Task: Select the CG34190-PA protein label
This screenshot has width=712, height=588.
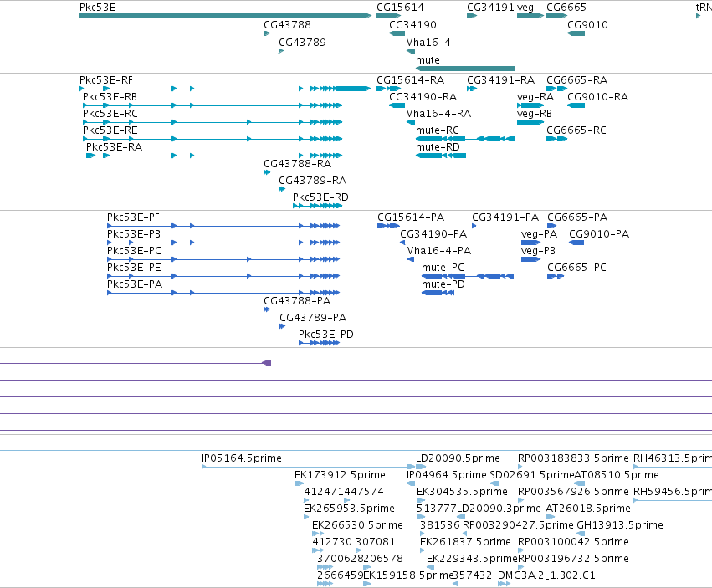Action: coord(433,234)
